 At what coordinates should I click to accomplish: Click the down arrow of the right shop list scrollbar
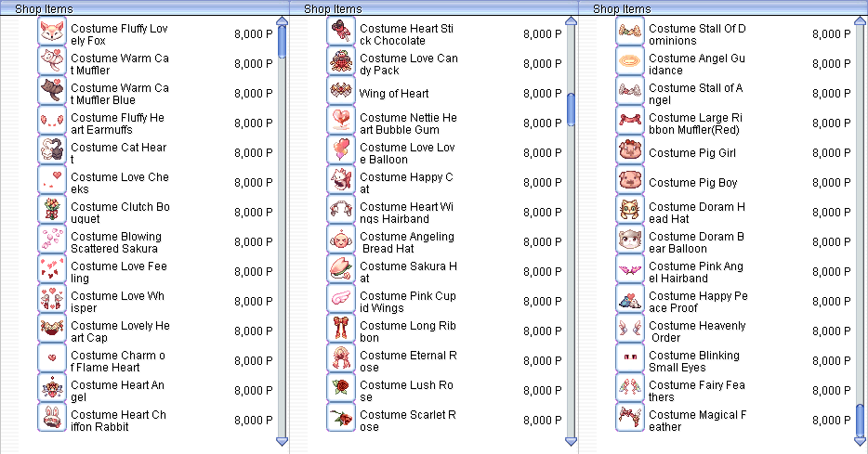point(860,441)
